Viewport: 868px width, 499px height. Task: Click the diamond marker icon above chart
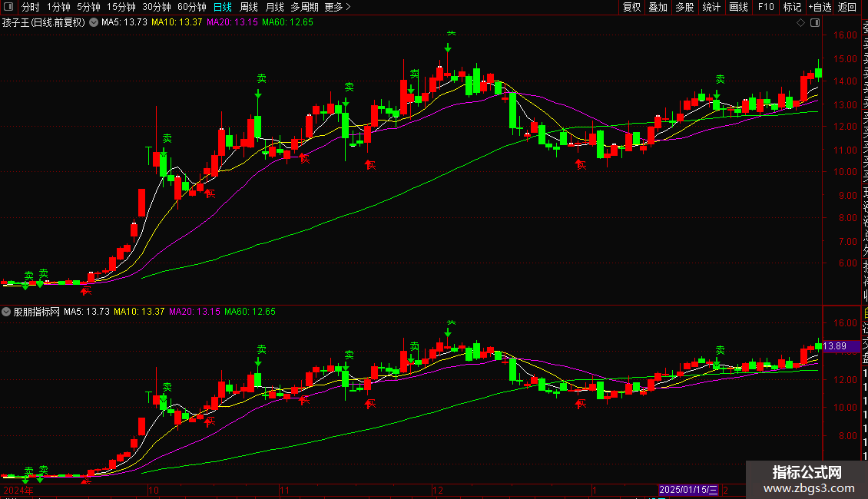click(800, 23)
